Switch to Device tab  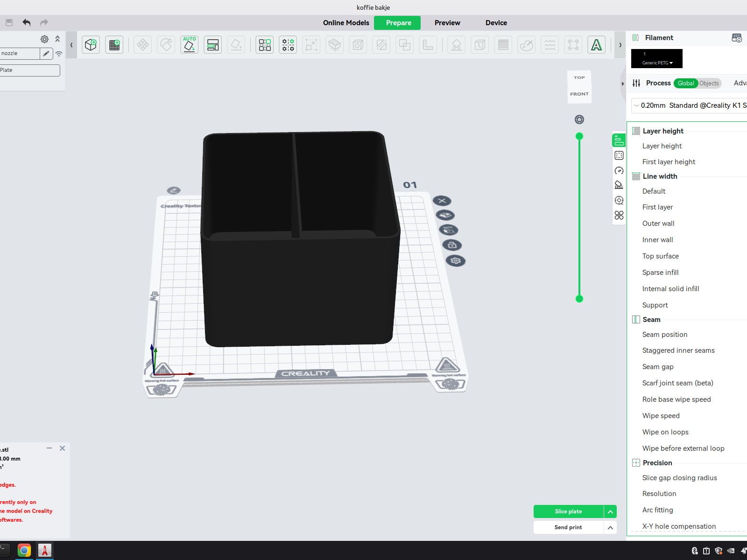[496, 23]
